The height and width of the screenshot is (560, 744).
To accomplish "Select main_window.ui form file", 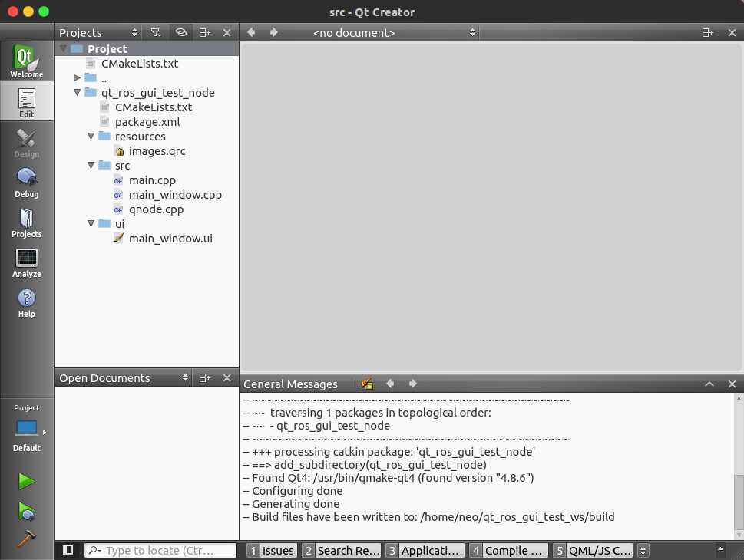I will pyautogui.click(x=170, y=238).
